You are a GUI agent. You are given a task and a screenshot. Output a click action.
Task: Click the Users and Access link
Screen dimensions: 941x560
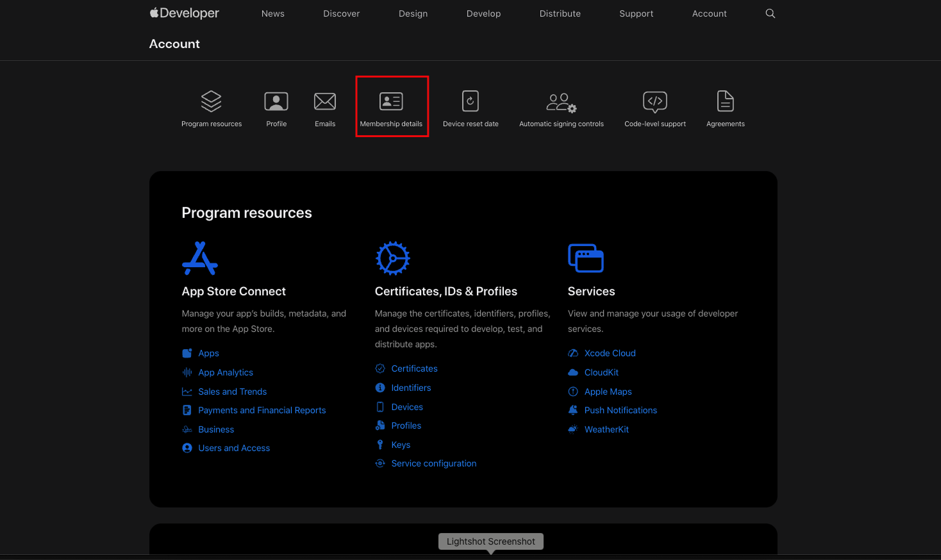[x=234, y=448]
